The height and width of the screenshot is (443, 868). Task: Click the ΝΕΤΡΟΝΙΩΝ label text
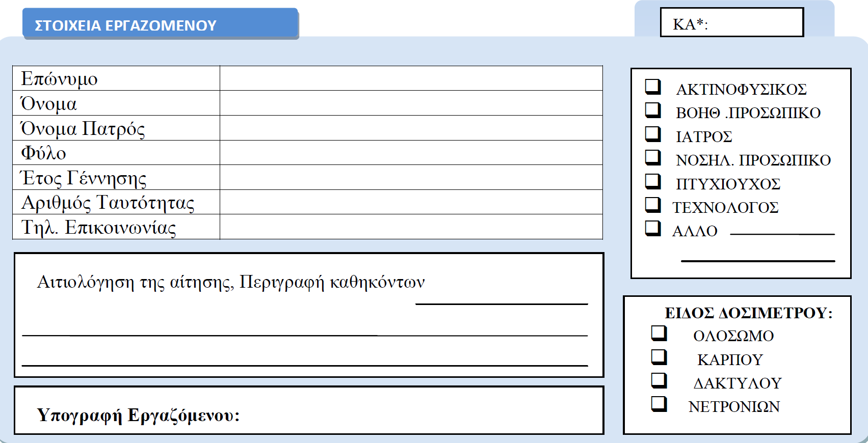click(734, 407)
